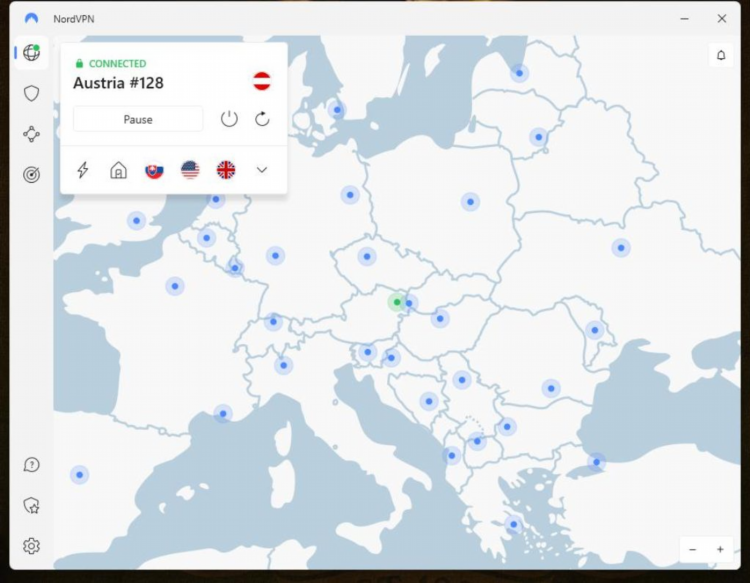Open the Settings gear
This screenshot has height=583, width=750.
click(x=32, y=546)
